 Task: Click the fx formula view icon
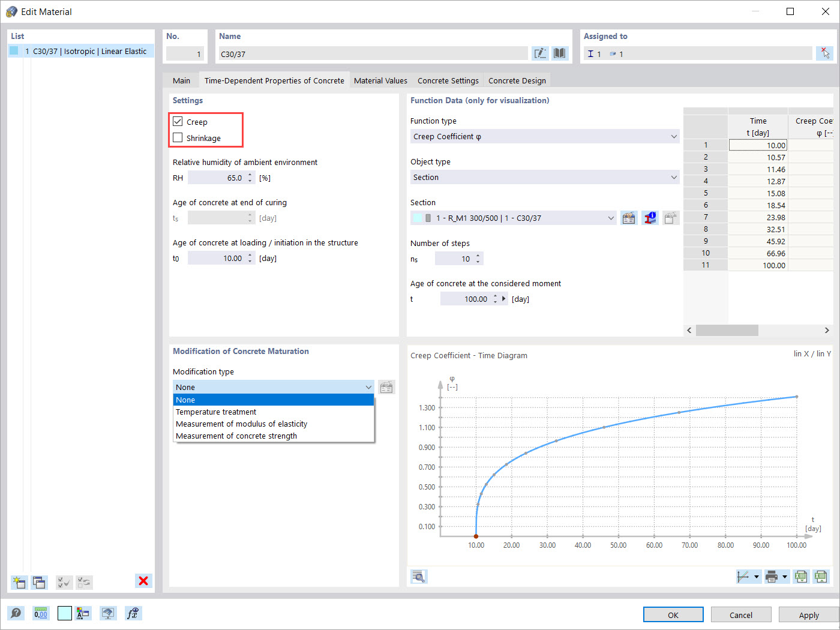(133, 613)
